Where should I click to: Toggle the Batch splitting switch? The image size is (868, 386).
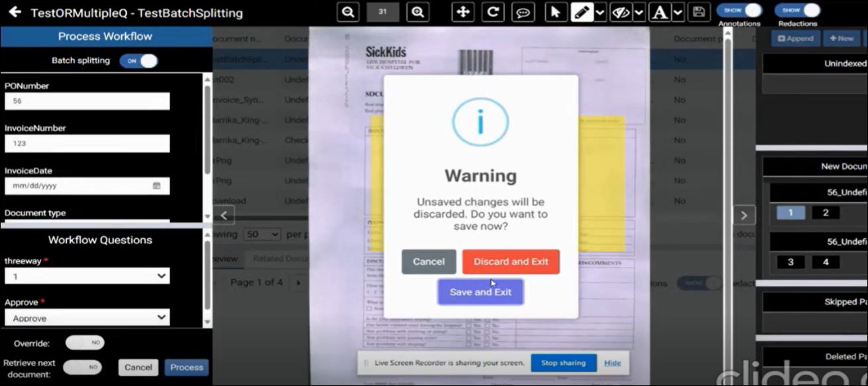(138, 61)
